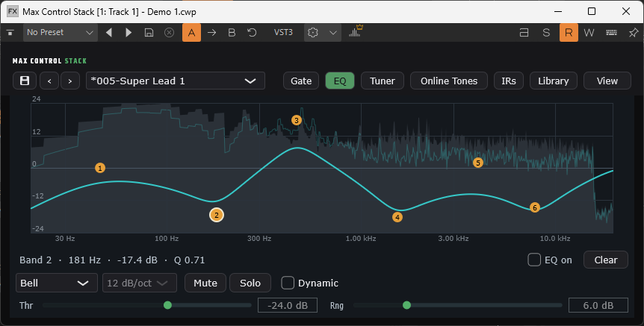The height and width of the screenshot is (326, 644).
Task: Click the 181 Hz frequency value
Action: [x=84, y=260]
